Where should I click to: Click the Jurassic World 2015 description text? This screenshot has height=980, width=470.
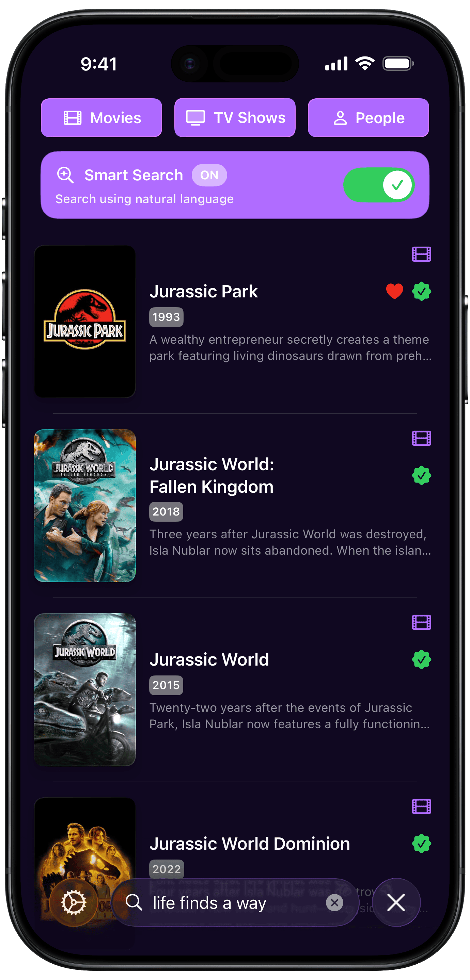pos(290,716)
